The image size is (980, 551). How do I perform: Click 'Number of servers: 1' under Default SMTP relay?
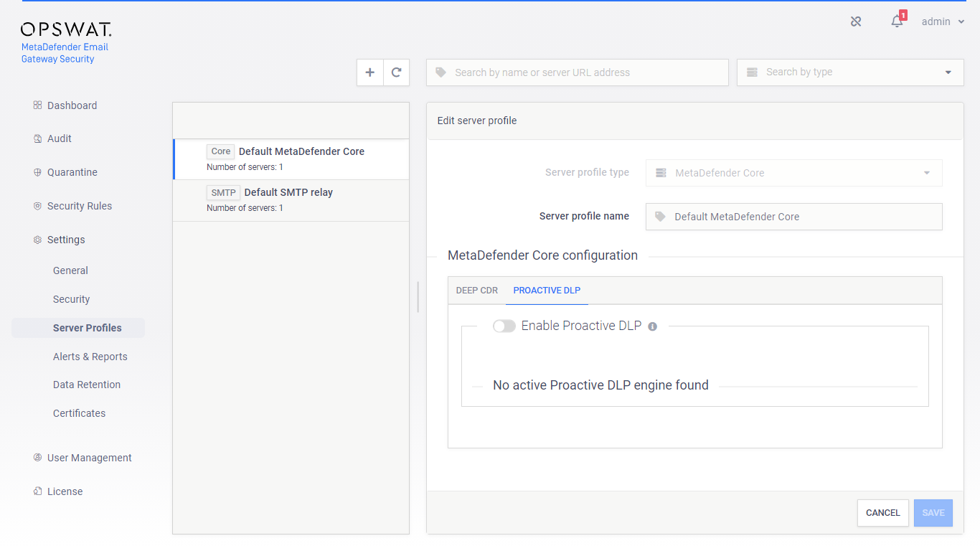pos(245,208)
